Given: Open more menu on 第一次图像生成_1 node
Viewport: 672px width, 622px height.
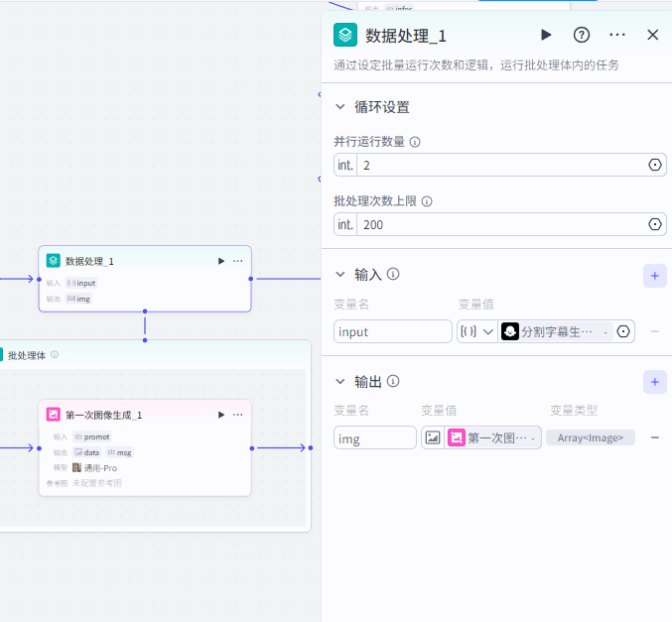Looking at the screenshot, I should click(x=238, y=415).
